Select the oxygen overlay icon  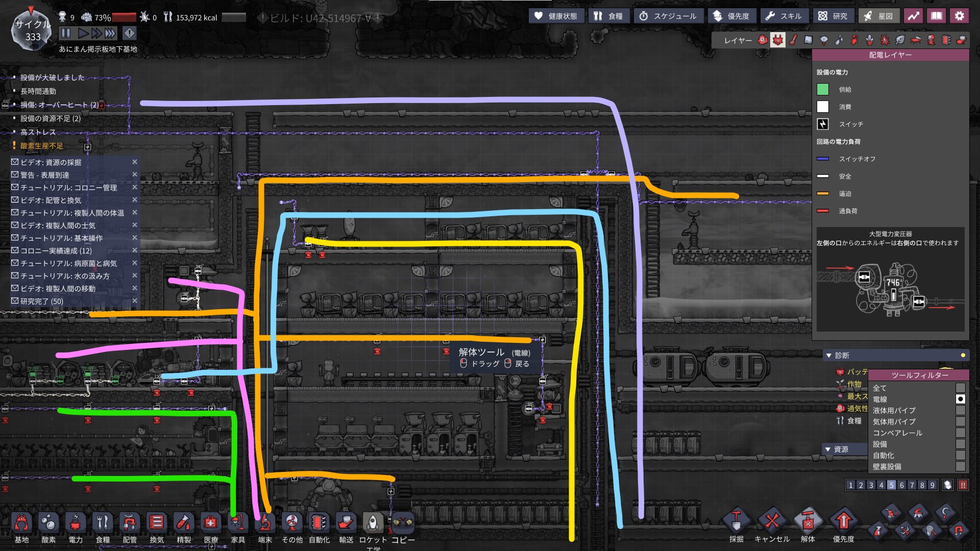tap(763, 40)
